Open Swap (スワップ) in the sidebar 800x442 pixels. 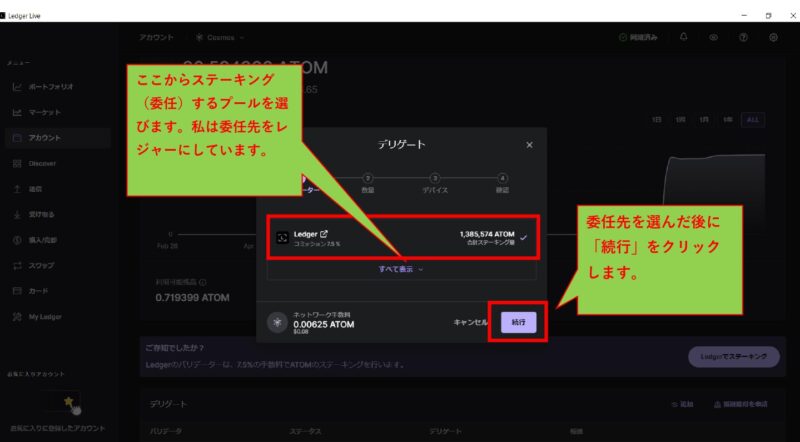coord(43,265)
